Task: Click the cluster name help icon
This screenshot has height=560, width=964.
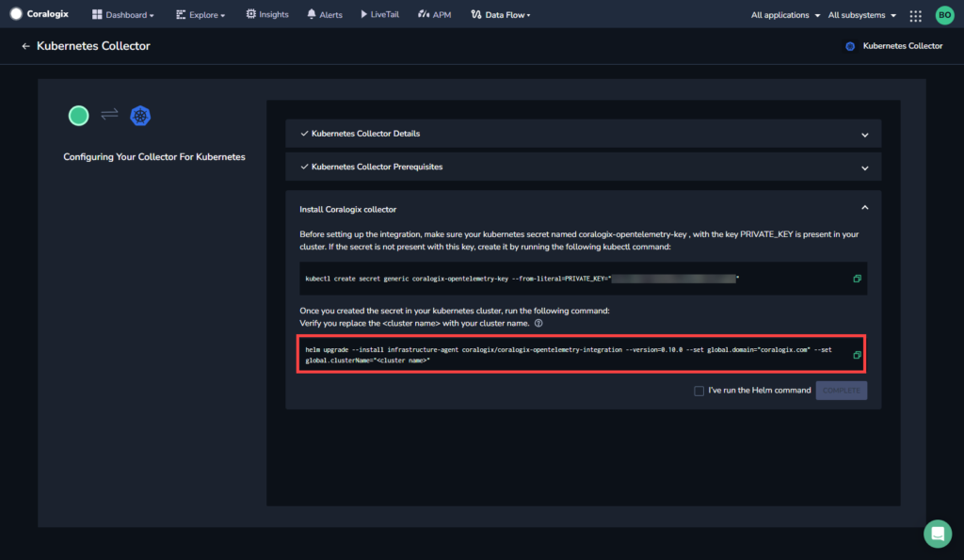Action: coord(538,324)
